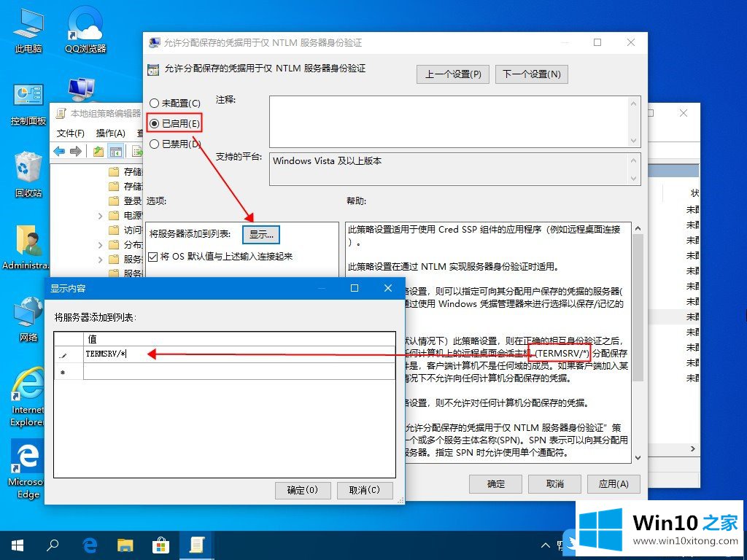Image resolution: width=747 pixels, height=560 pixels.
Task: Click the empty new row value cell
Action: click(x=239, y=371)
